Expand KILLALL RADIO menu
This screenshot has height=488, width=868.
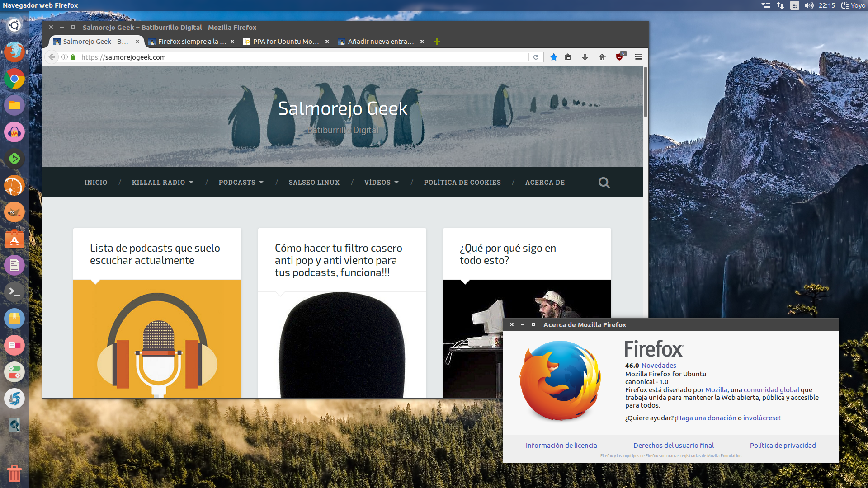(x=162, y=183)
